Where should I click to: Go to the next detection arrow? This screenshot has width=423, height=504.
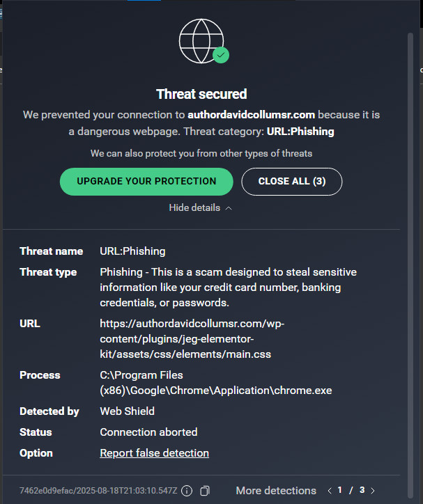pyautogui.click(x=373, y=491)
